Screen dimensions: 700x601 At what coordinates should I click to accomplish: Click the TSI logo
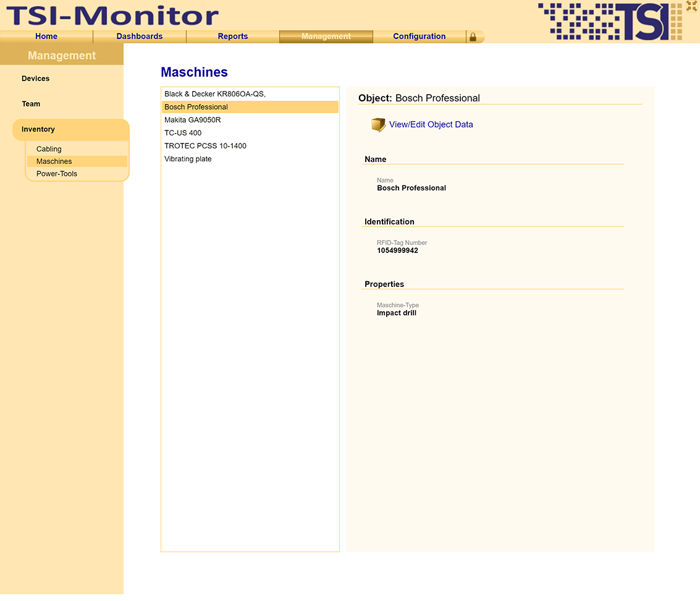click(x=610, y=22)
